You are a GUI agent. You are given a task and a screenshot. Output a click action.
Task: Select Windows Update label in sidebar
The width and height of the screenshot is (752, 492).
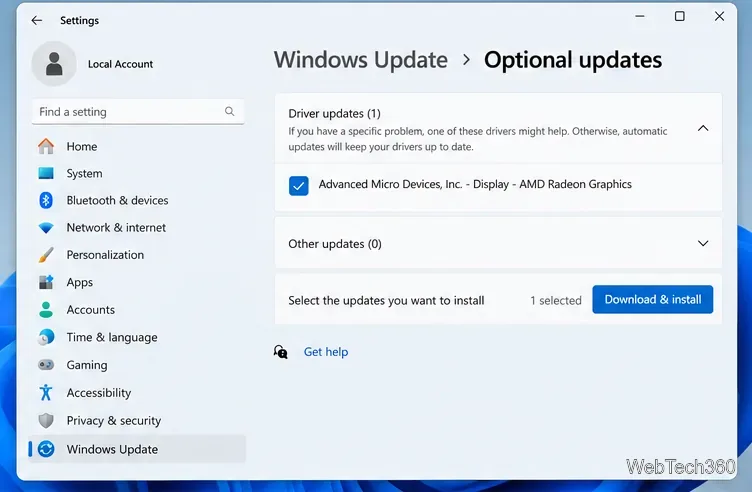112,449
